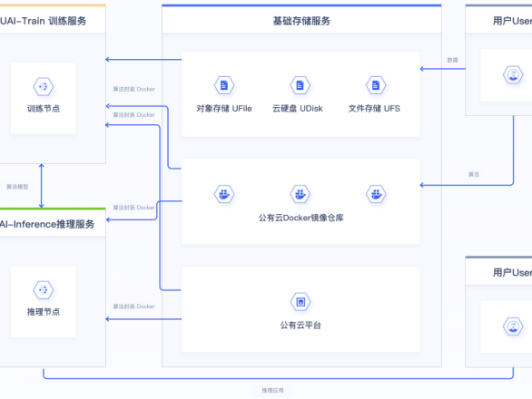
Task: Click the user avatar icon in the lower 用户User box
Action: [x=513, y=326]
